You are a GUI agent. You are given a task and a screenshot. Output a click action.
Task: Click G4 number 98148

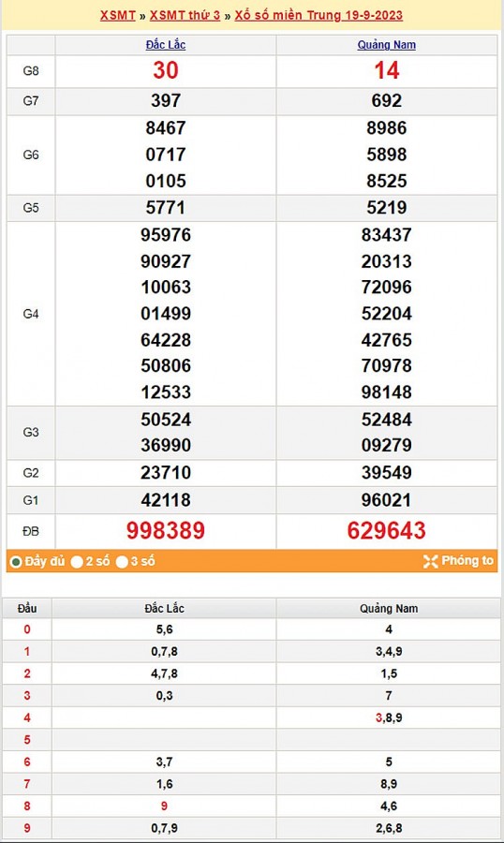click(387, 392)
